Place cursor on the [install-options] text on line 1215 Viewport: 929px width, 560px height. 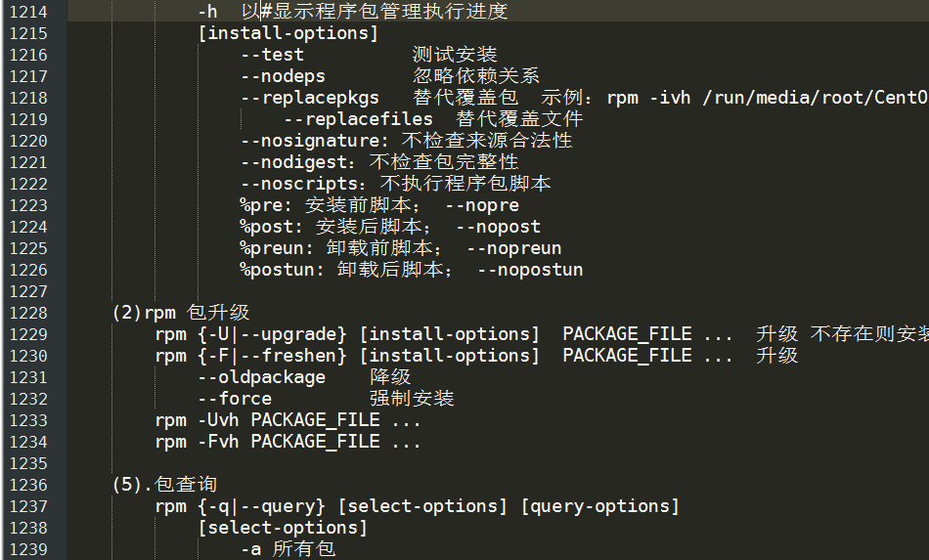click(288, 33)
